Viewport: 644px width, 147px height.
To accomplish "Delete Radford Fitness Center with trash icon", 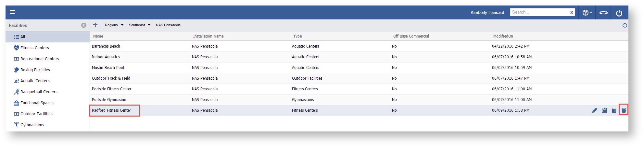I will (624, 110).
